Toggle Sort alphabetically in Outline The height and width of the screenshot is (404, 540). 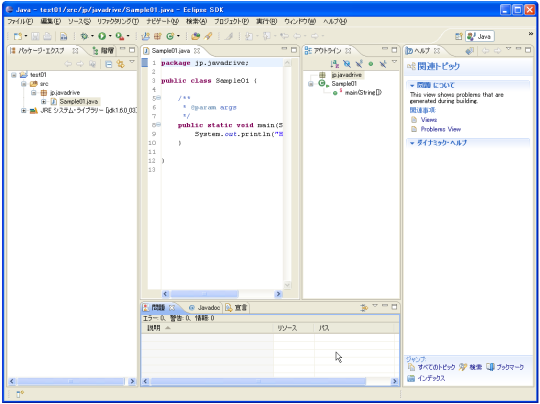[x=334, y=64]
